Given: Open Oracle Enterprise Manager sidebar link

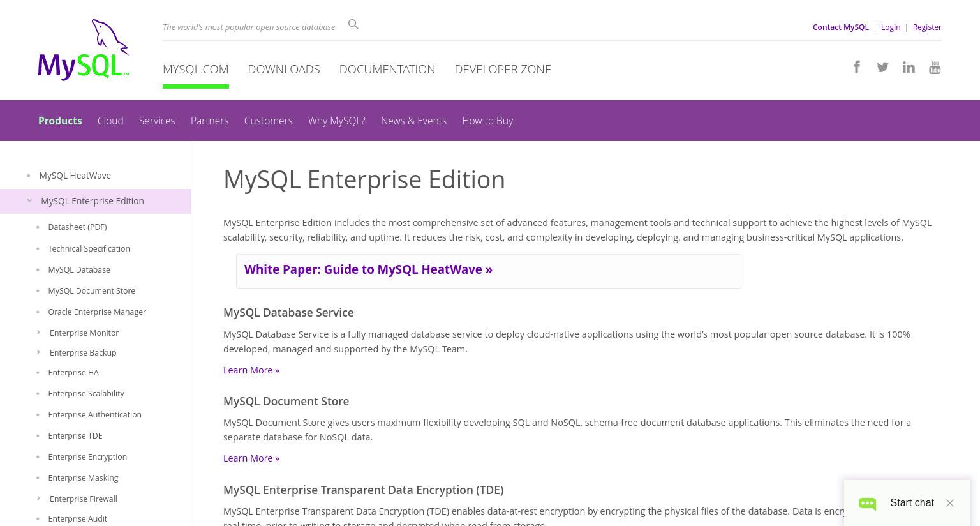Looking at the screenshot, I should click(97, 312).
